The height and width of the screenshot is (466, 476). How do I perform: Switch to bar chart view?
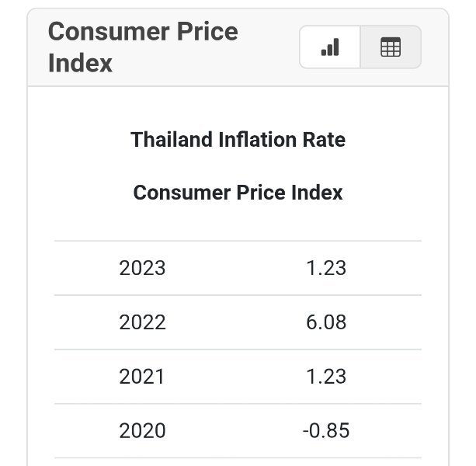[330, 47]
